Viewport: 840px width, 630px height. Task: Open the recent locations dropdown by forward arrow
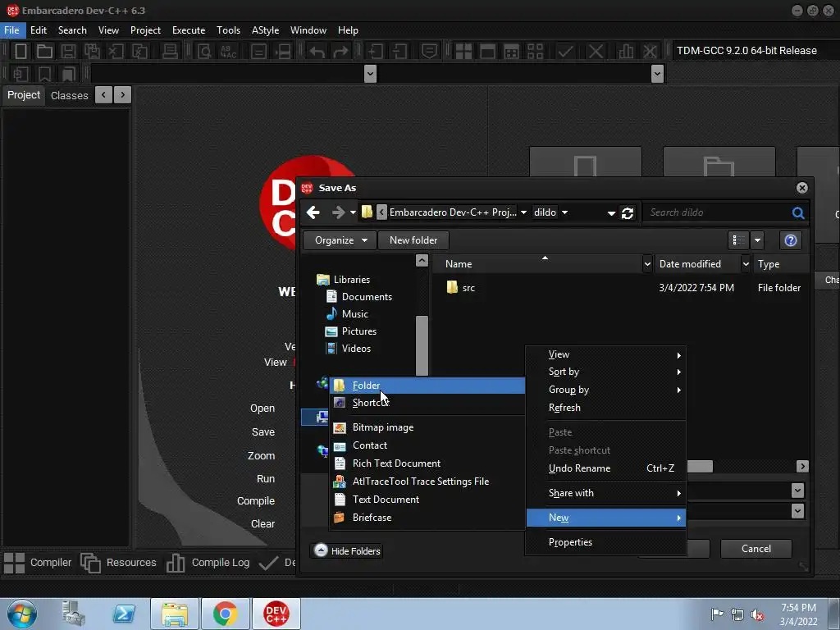(353, 212)
